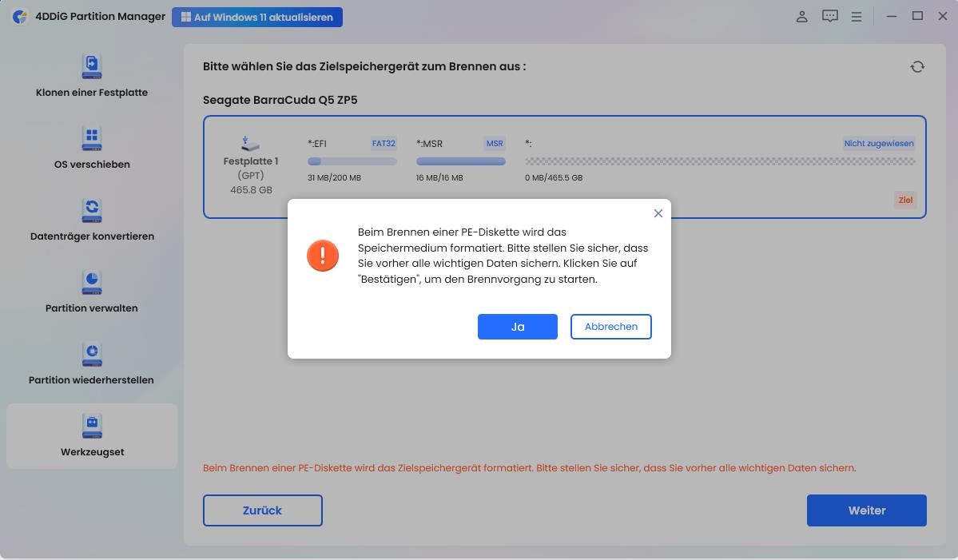The image size is (958, 560).
Task: Click Auf Windows 11 aktualisieren
Action: coord(257,16)
